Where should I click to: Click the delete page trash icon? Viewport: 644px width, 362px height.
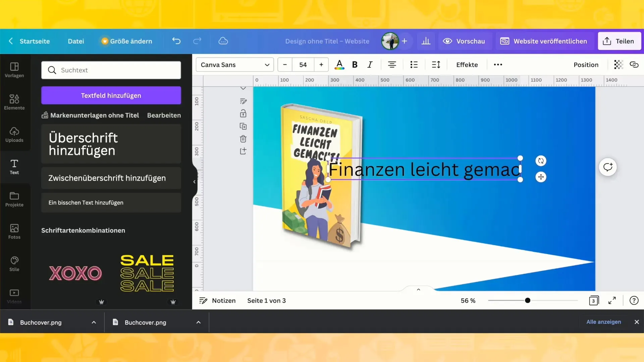pyautogui.click(x=243, y=139)
